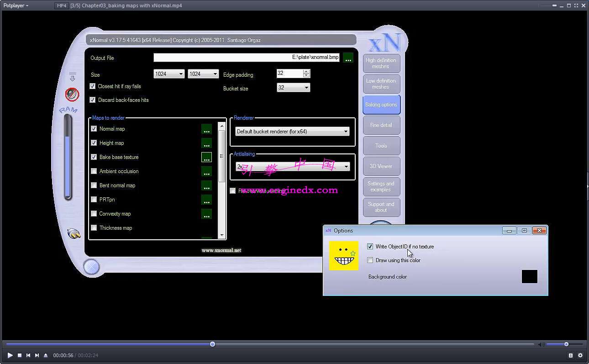Open the Fine detail tab

[x=381, y=125]
